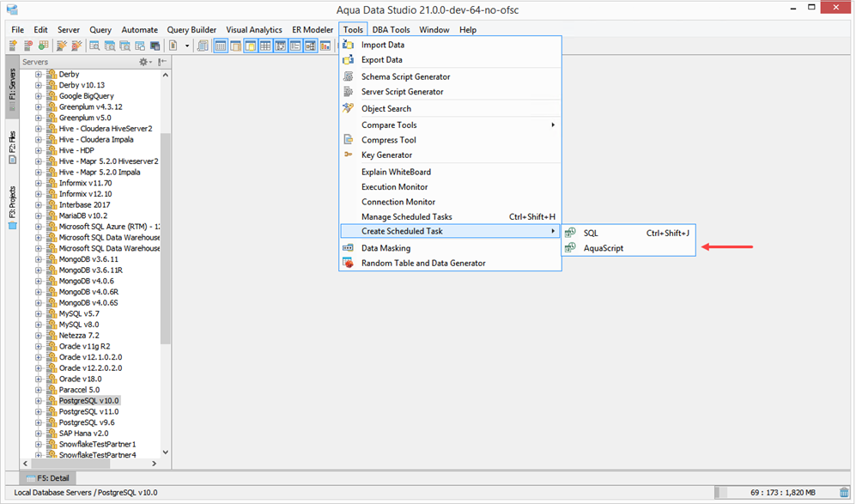Open the Visual Analytics menu
This screenshot has width=856, height=504.
pyautogui.click(x=254, y=29)
